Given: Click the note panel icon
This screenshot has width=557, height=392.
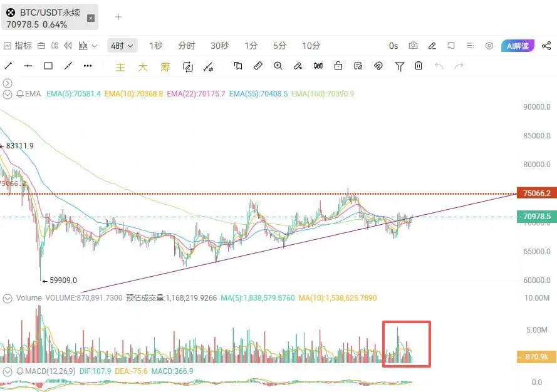Looking at the screenshot, I should point(451,46).
